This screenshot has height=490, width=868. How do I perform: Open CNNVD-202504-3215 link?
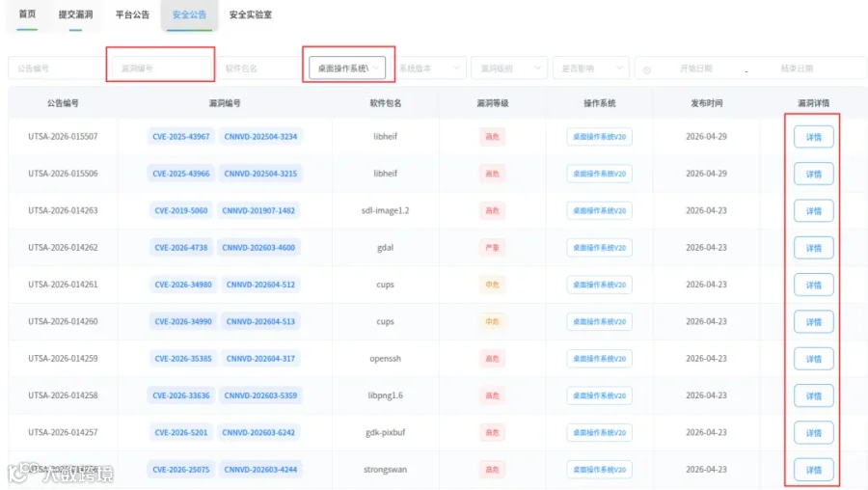[x=260, y=174]
